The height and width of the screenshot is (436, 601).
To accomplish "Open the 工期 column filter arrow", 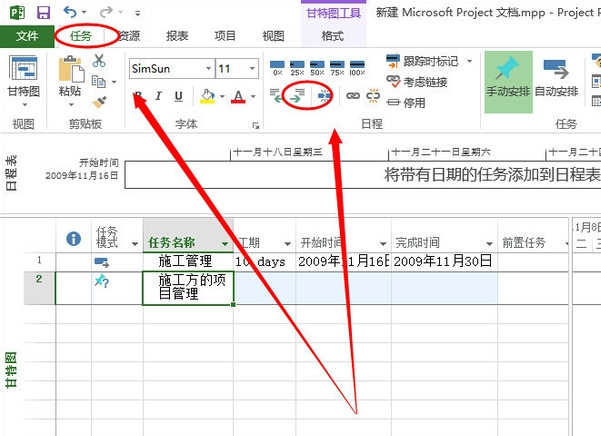I will click(x=287, y=244).
